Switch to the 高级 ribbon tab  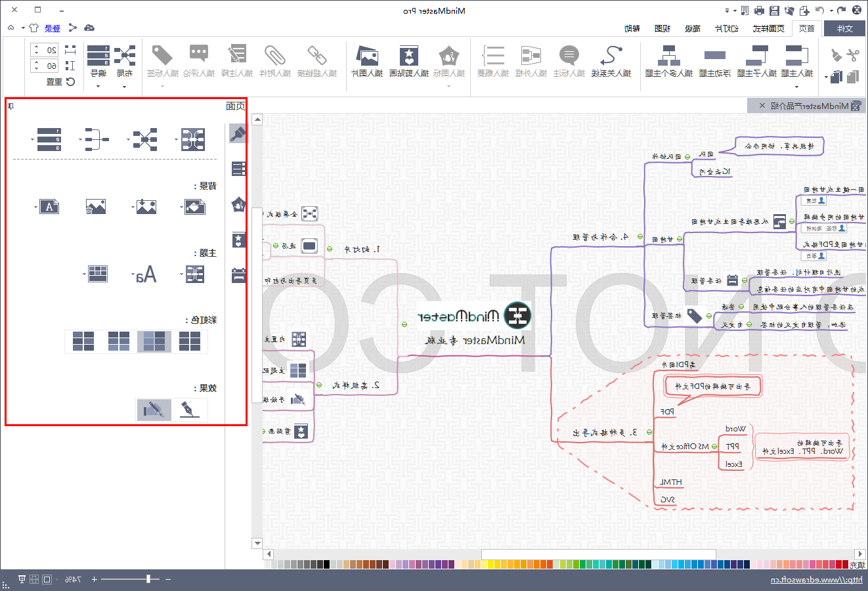pos(693,28)
